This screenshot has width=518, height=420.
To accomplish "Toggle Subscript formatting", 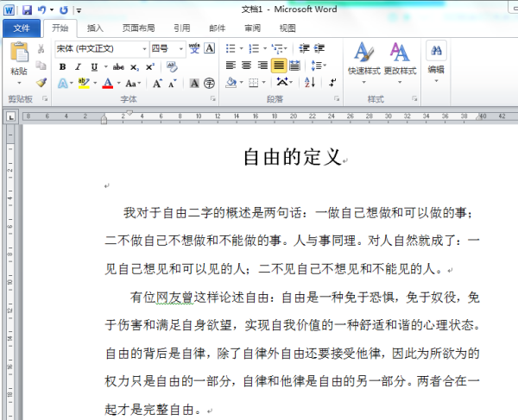I will coord(134,67).
